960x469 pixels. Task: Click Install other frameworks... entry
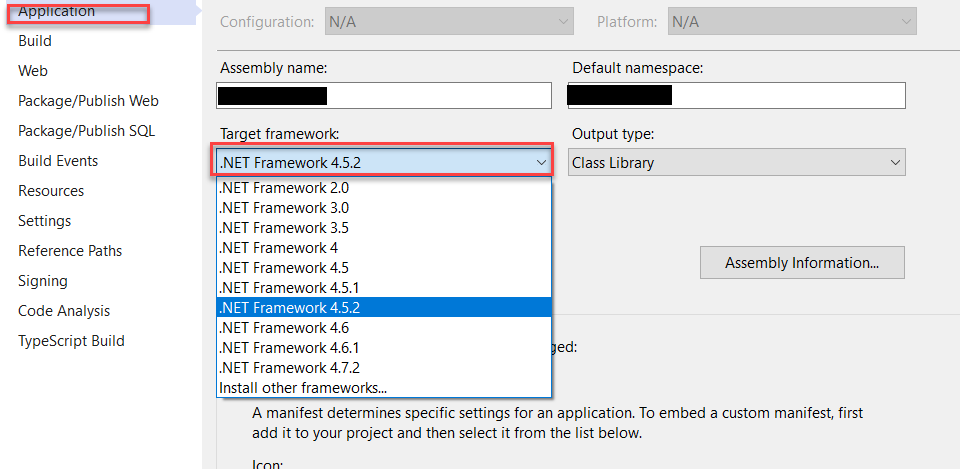coord(303,388)
